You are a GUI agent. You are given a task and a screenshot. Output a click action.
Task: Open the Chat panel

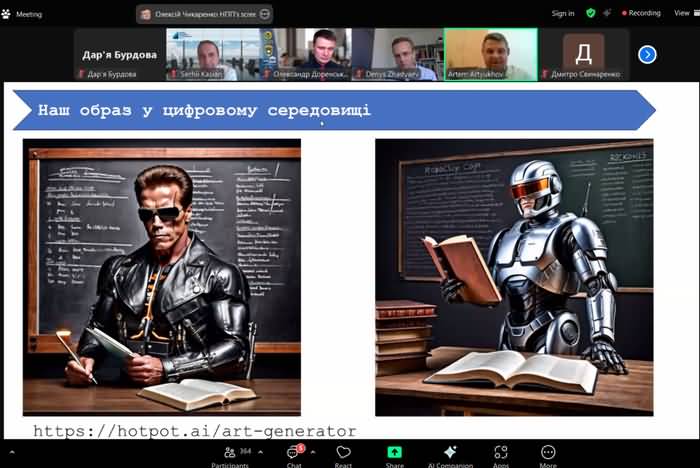294,454
